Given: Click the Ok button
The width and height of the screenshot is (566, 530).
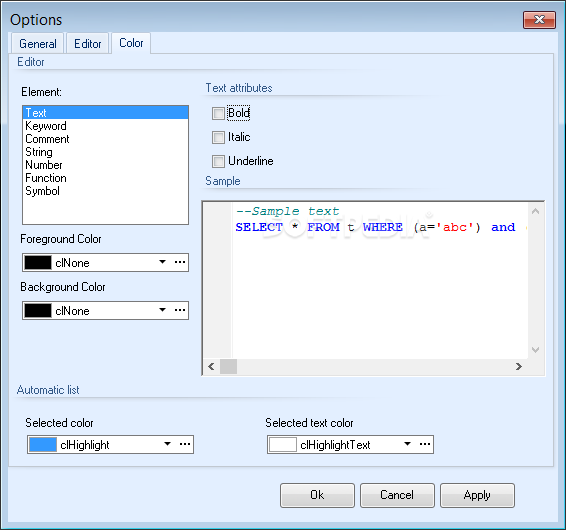Looking at the screenshot, I should pos(317,495).
